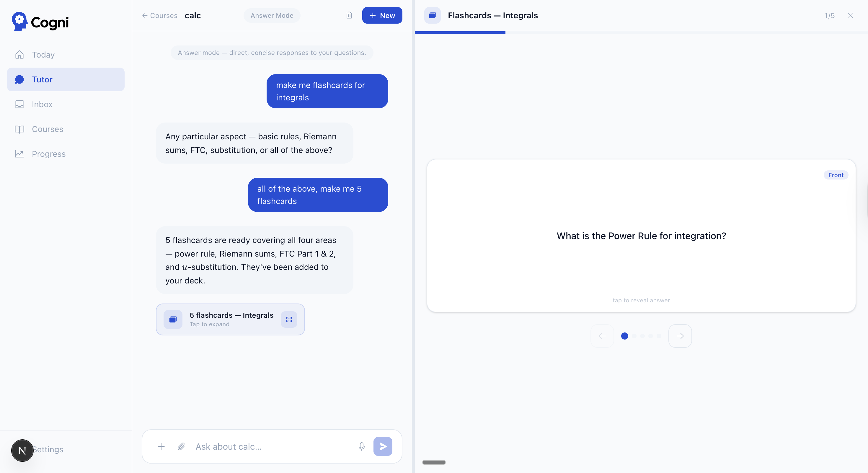The width and height of the screenshot is (868, 473).
Task: Click the 'all of the above' user message
Action: tap(318, 195)
